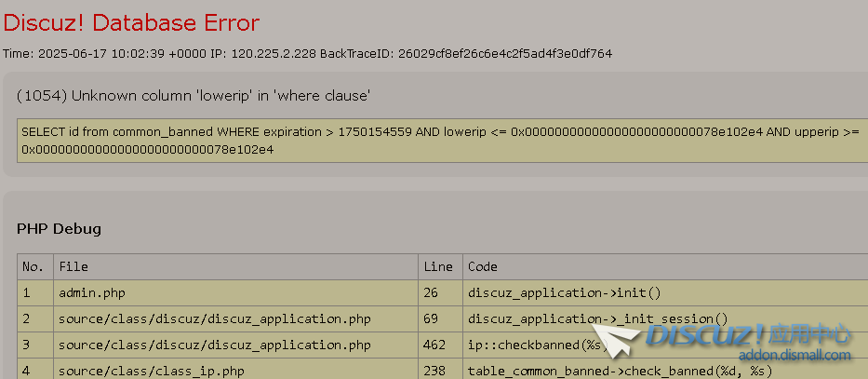This screenshot has height=379, width=868.
Task: Click row number cell '1'
Action: tap(34, 292)
